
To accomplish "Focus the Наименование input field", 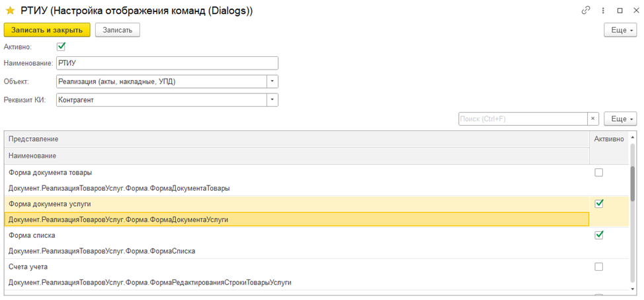I will point(167,63).
